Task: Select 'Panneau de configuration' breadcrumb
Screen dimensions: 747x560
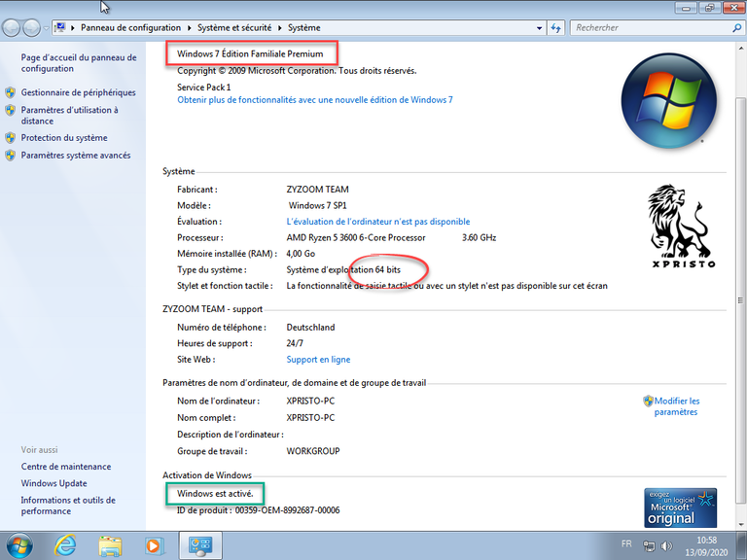Action: (130, 27)
